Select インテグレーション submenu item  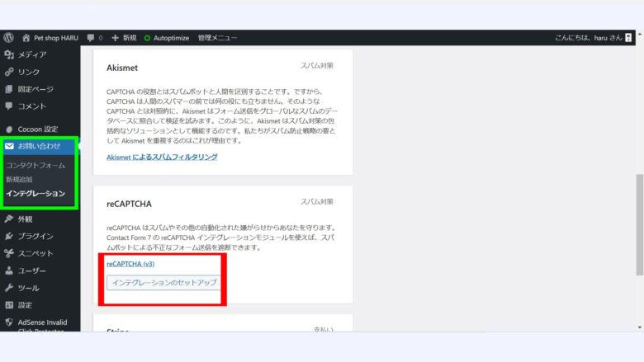36,193
